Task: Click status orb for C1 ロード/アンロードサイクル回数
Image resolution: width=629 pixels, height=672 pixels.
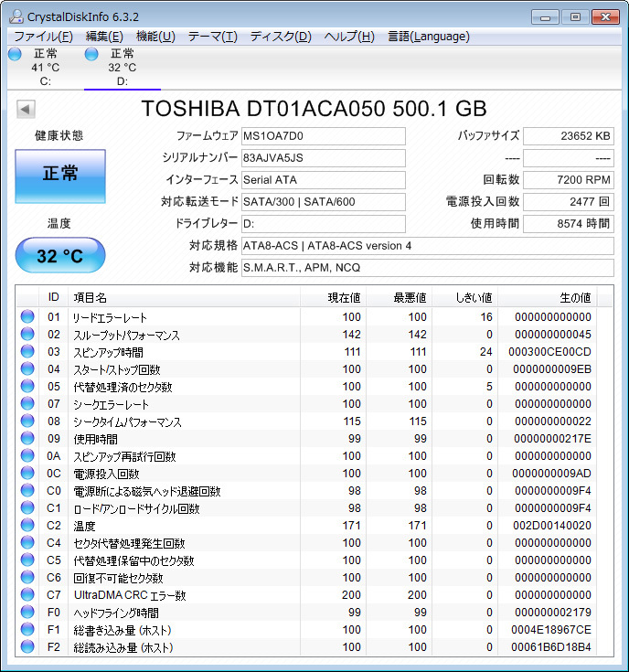Action: click(x=27, y=507)
